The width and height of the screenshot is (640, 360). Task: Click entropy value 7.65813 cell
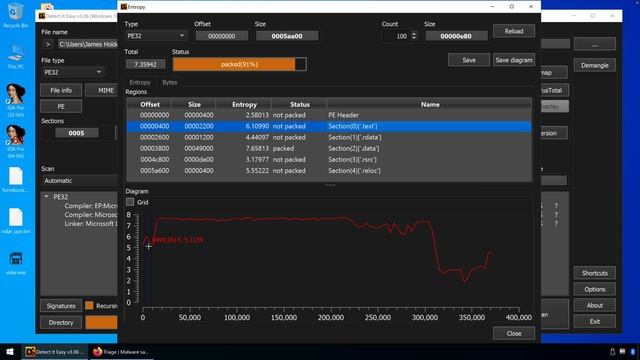click(x=244, y=148)
